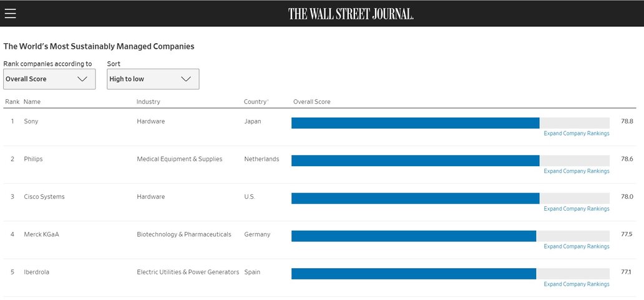Image resolution: width=644 pixels, height=300 pixels.
Task: Click the Name column header
Action: [x=32, y=102]
